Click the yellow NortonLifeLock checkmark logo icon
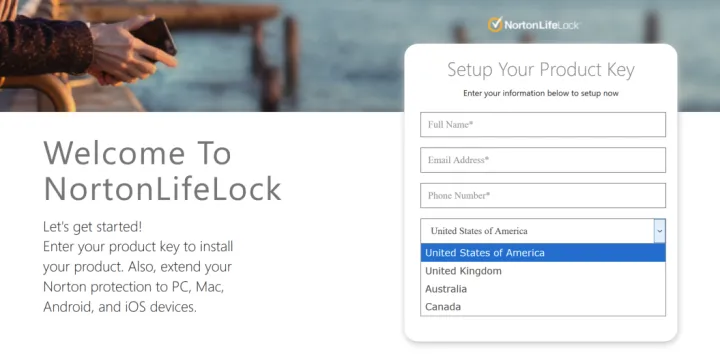Viewport: 720px width, 361px height. click(x=495, y=24)
